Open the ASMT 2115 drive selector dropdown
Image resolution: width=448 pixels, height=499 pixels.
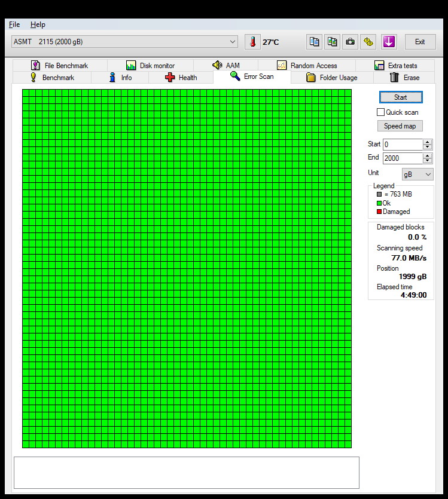point(124,42)
